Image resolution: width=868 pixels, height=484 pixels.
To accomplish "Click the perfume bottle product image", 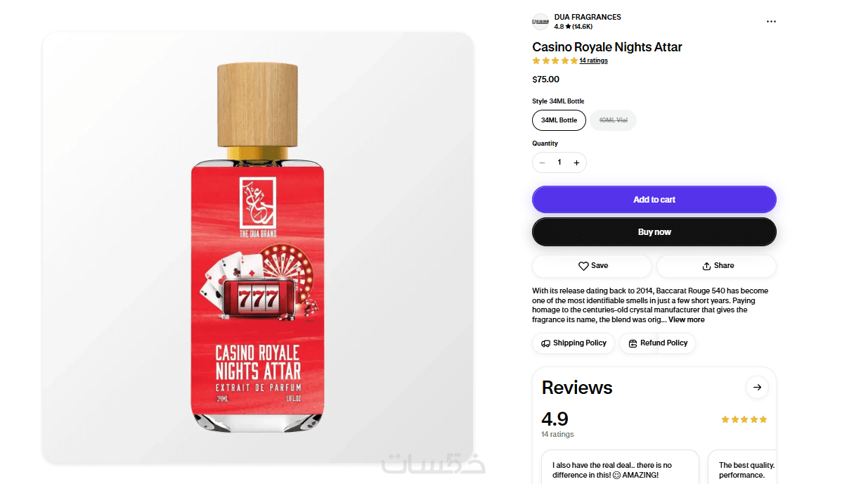I will (x=257, y=248).
